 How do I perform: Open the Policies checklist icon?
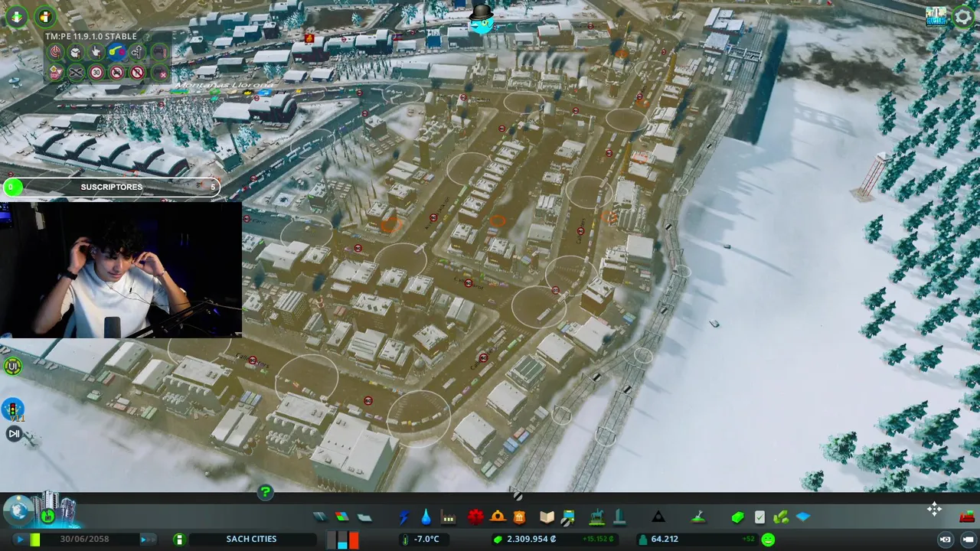(x=759, y=517)
